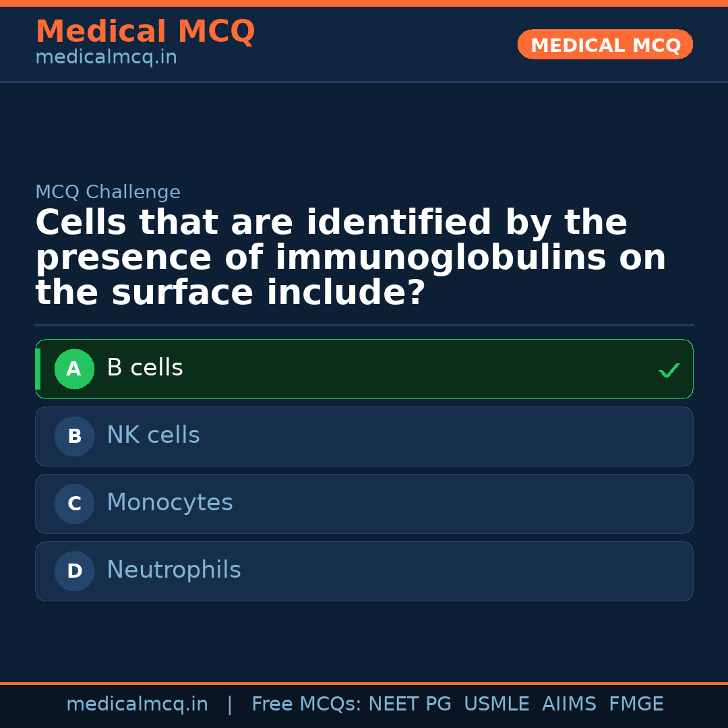Screen dimensions: 728x728
Task: Click the large "Medical MCQ" header title
Action: pyautogui.click(x=145, y=32)
